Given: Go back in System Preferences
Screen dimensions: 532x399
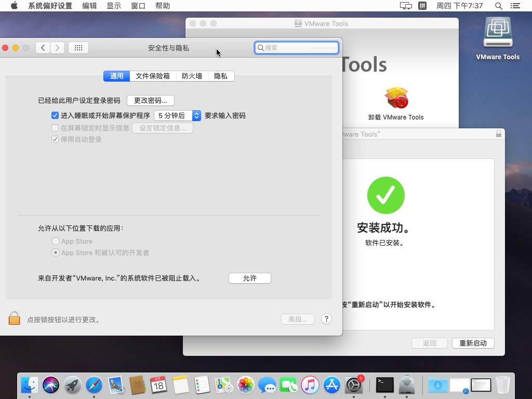Looking at the screenshot, I should [x=43, y=48].
